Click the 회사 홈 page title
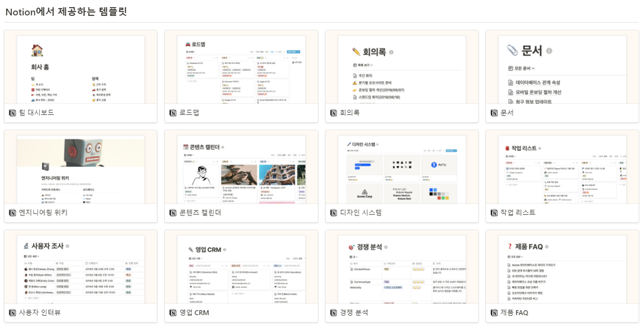Screen dimensions: 644x329 click(40, 66)
